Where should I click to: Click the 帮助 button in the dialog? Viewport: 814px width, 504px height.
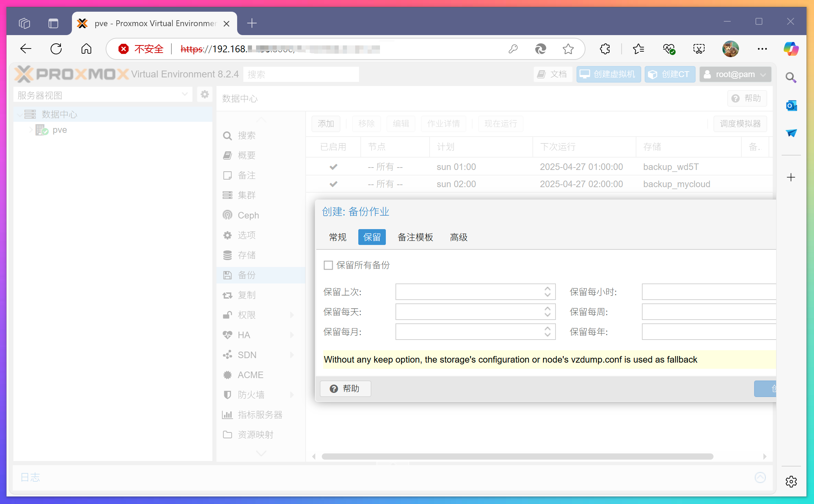point(345,388)
